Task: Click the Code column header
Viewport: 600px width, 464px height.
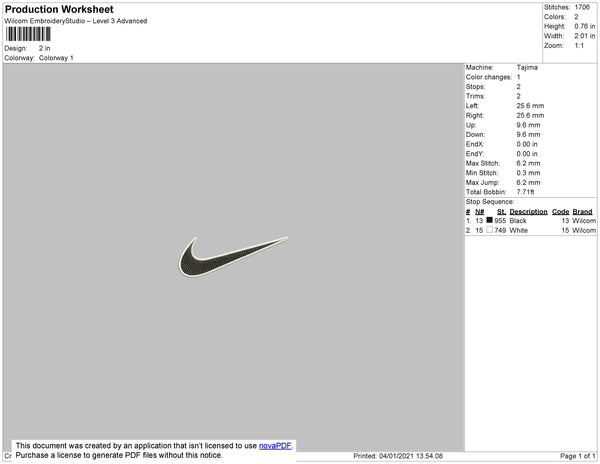Action: tap(561, 212)
